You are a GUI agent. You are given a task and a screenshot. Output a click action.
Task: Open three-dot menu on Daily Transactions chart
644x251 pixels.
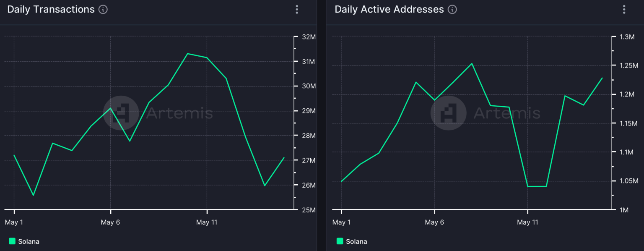[x=297, y=9]
